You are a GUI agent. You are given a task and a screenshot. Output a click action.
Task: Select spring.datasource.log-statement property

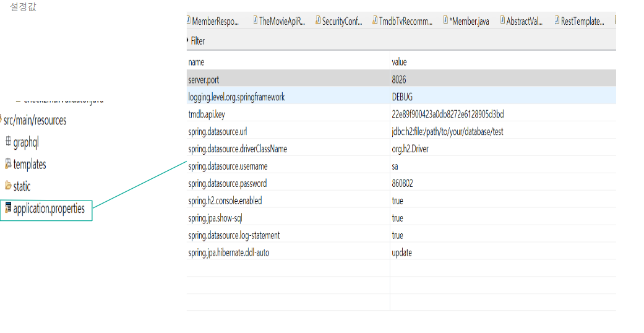coord(234,235)
